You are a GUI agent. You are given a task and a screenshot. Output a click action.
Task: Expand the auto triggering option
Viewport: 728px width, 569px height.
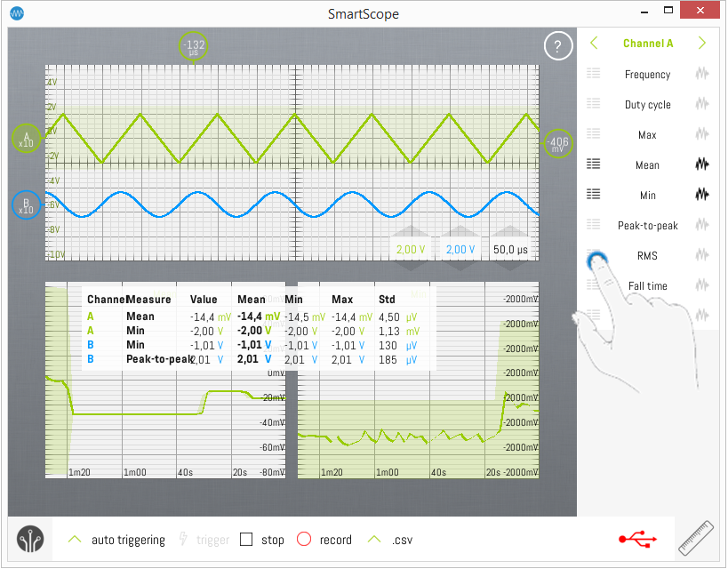[x=76, y=540]
